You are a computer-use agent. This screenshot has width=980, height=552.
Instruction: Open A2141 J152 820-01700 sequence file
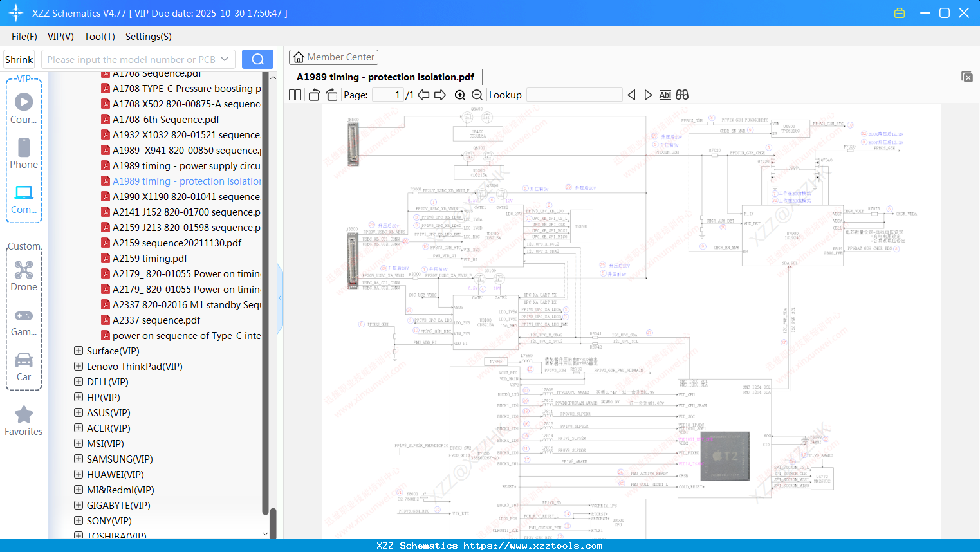187,212
